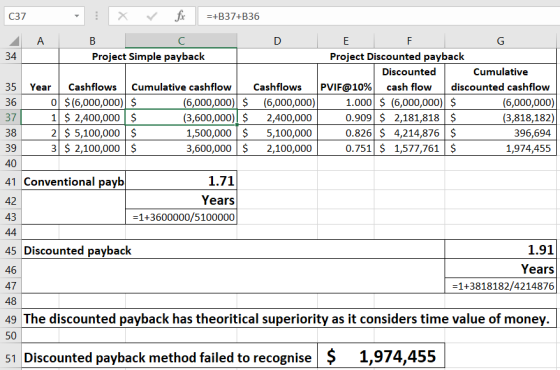
Task: Click selected cell C37 showing (3,600,000)
Action: point(181,118)
